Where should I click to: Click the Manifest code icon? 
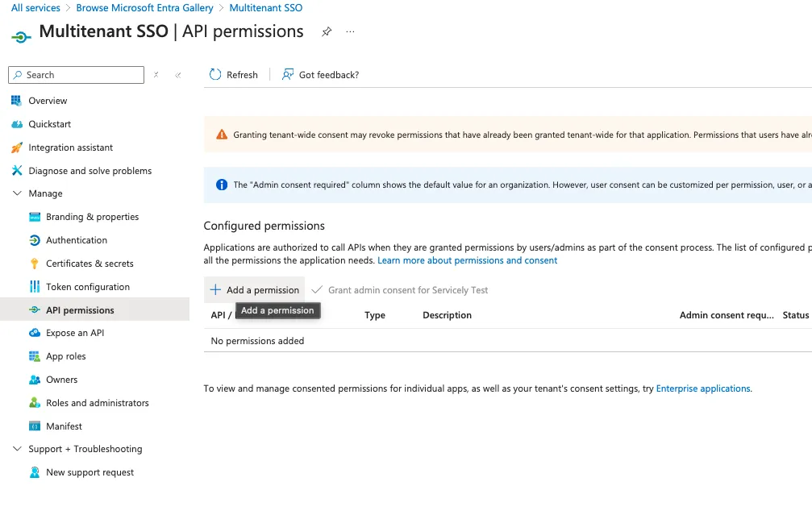pyautogui.click(x=35, y=426)
